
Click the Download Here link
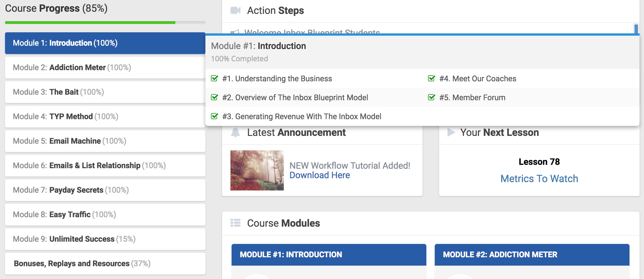(x=320, y=175)
